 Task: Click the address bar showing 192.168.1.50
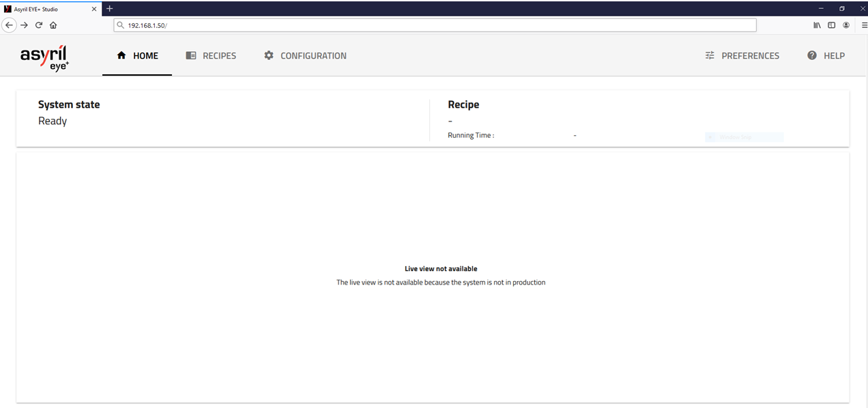(435, 25)
